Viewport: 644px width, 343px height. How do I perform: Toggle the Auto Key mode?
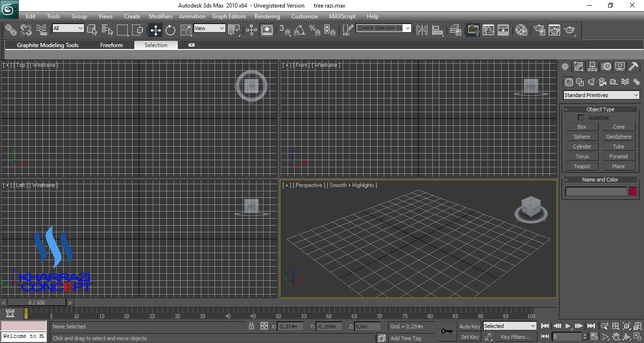470,327
